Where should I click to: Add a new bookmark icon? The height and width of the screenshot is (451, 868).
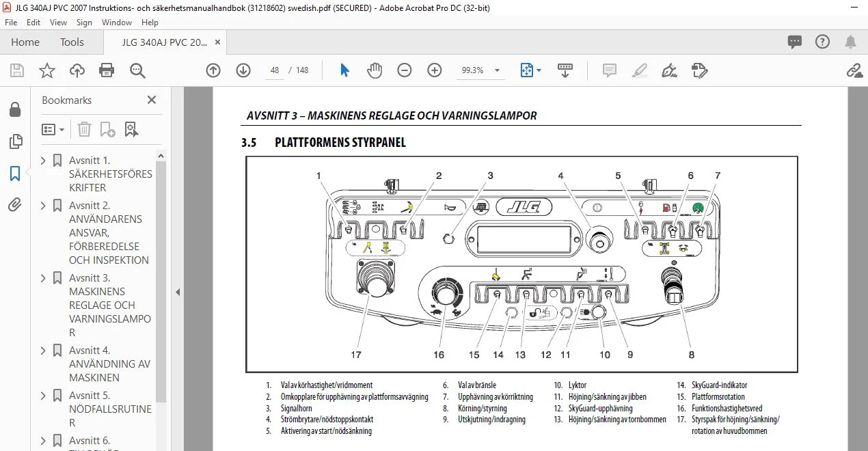[107, 129]
